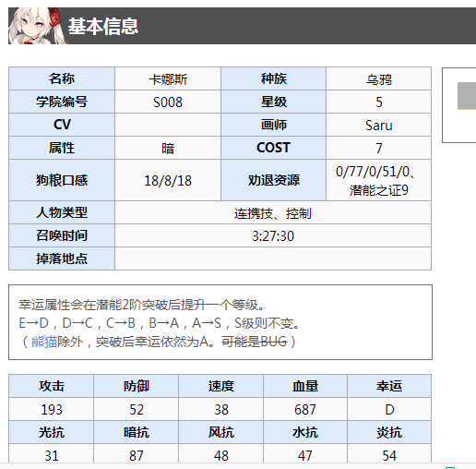Click the 基本信息 heading text
This screenshot has height=469, width=476.
coord(103,26)
